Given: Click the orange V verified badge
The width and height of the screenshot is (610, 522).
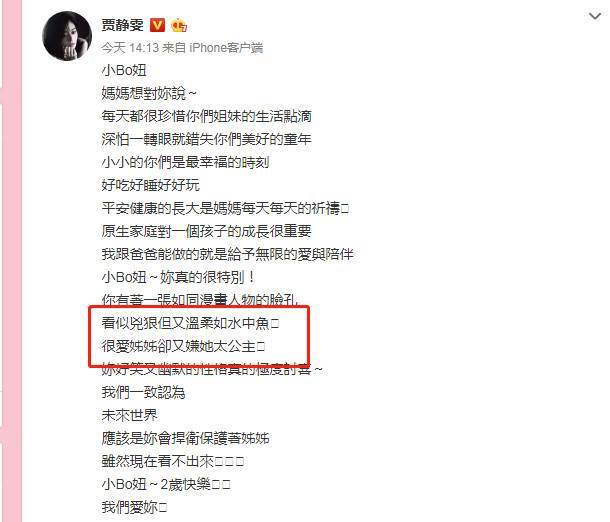Looking at the screenshot, I should click(157, 25).
